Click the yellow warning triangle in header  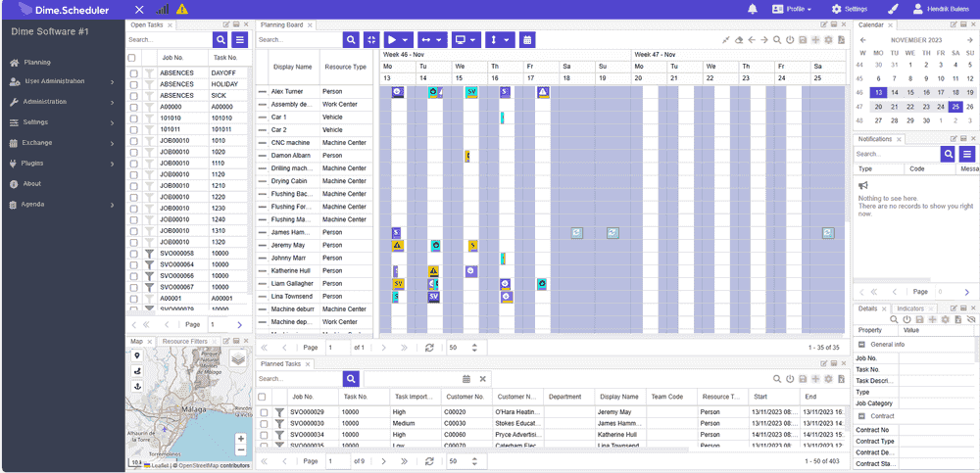pyautogui.click(x=182, y=10)
